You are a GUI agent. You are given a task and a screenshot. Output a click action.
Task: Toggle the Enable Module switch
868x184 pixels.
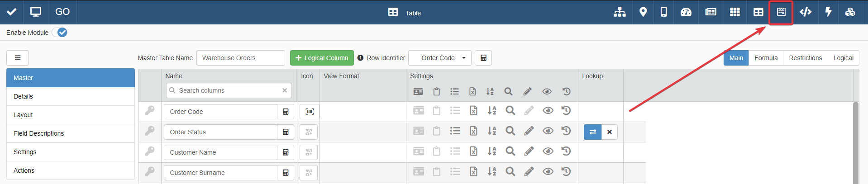(59, 33)
